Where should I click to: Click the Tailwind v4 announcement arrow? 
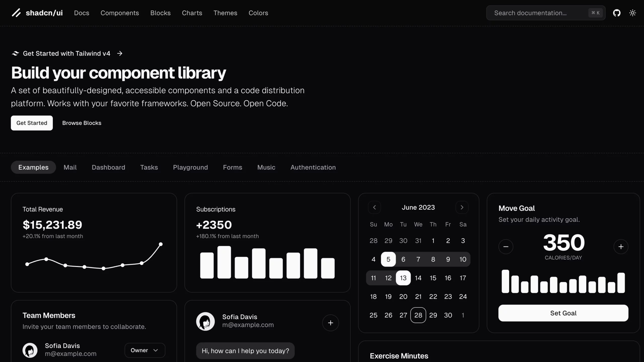pyautogui.click(x=120, y=53)
